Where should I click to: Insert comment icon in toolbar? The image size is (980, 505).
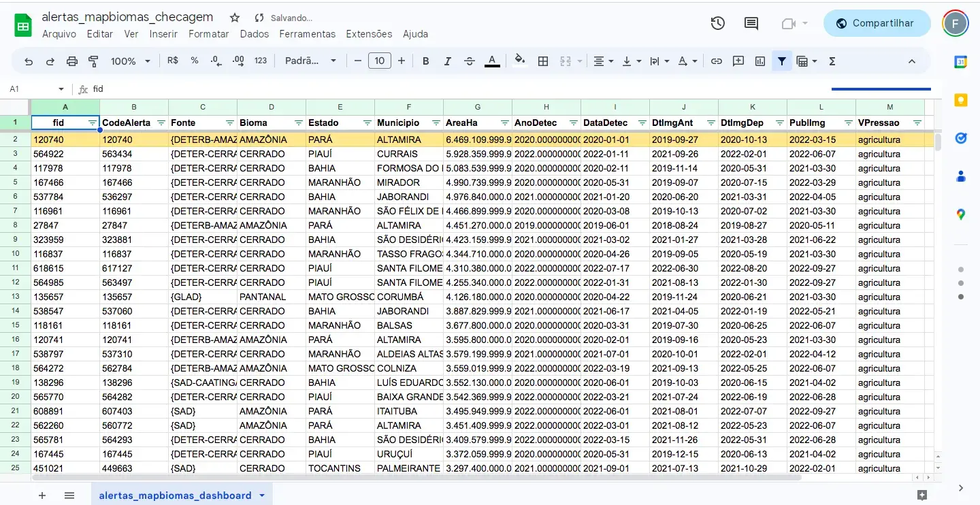pos(738,61)
